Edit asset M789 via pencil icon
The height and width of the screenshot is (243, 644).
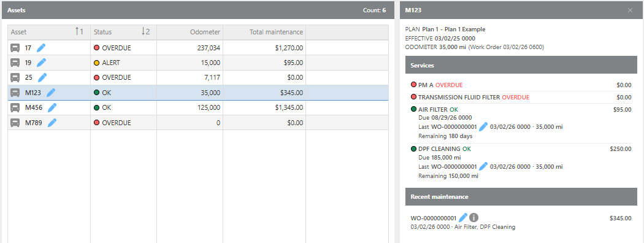tap(52, 123)
